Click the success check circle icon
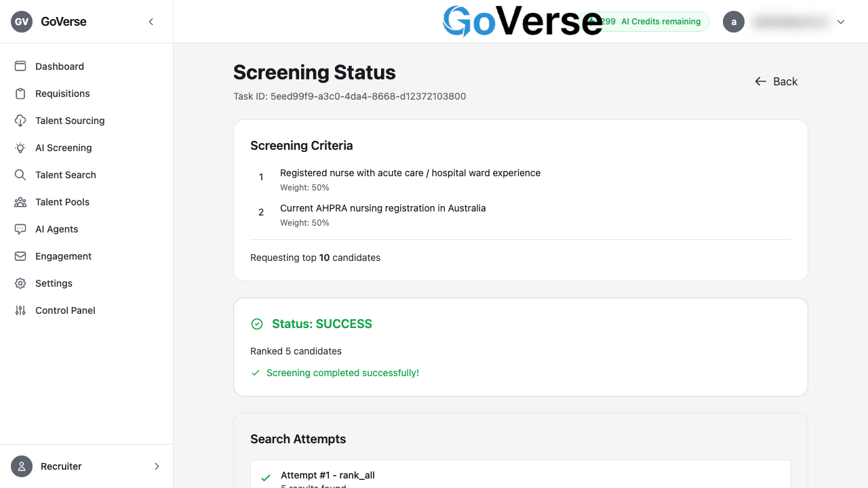Screen dimensions: 868x488 (257, 324)
